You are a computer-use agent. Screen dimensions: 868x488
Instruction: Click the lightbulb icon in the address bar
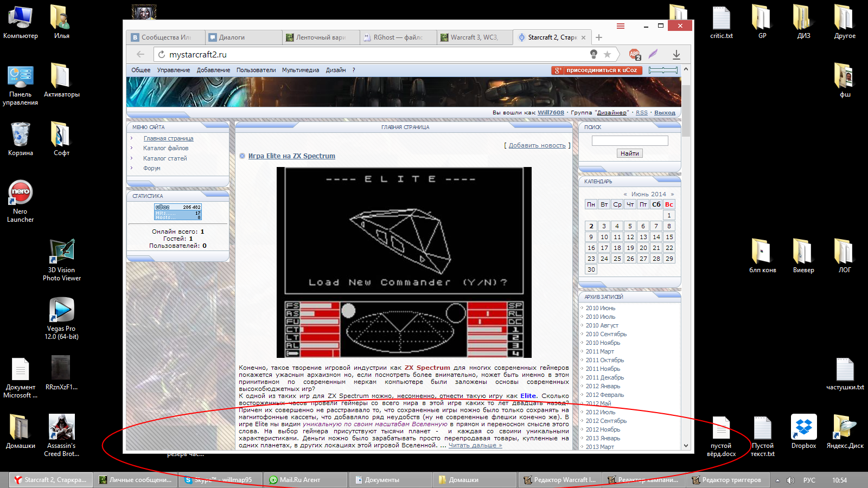(593, 54)
